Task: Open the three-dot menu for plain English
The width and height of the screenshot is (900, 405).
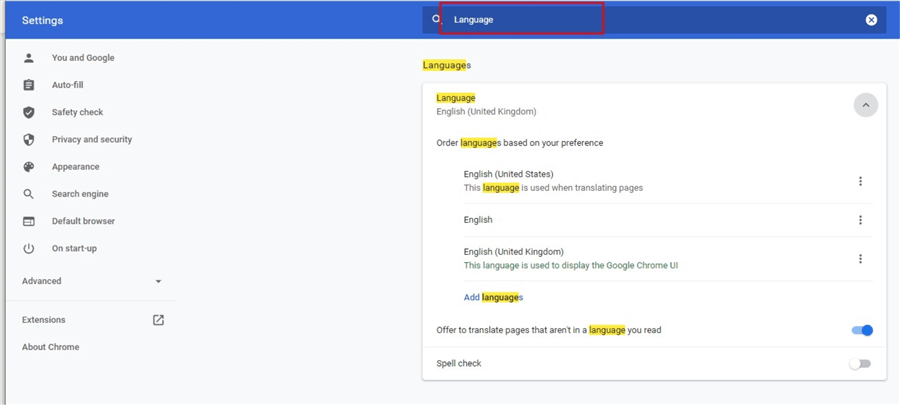Action: 860,220
